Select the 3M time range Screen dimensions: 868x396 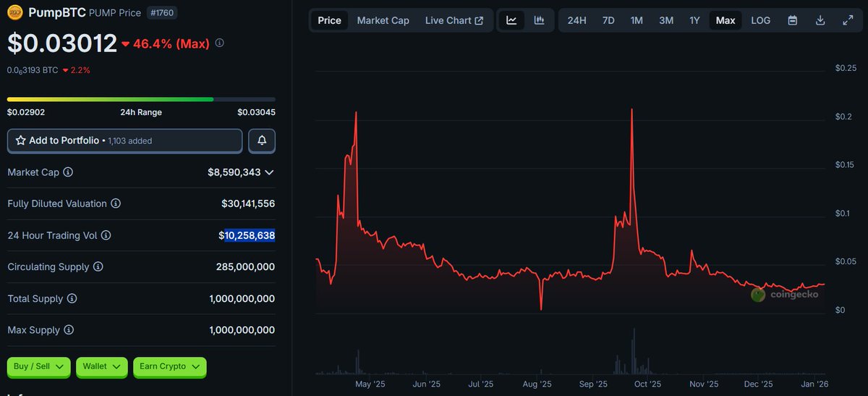pyautogui.click(x=666, y=20)
